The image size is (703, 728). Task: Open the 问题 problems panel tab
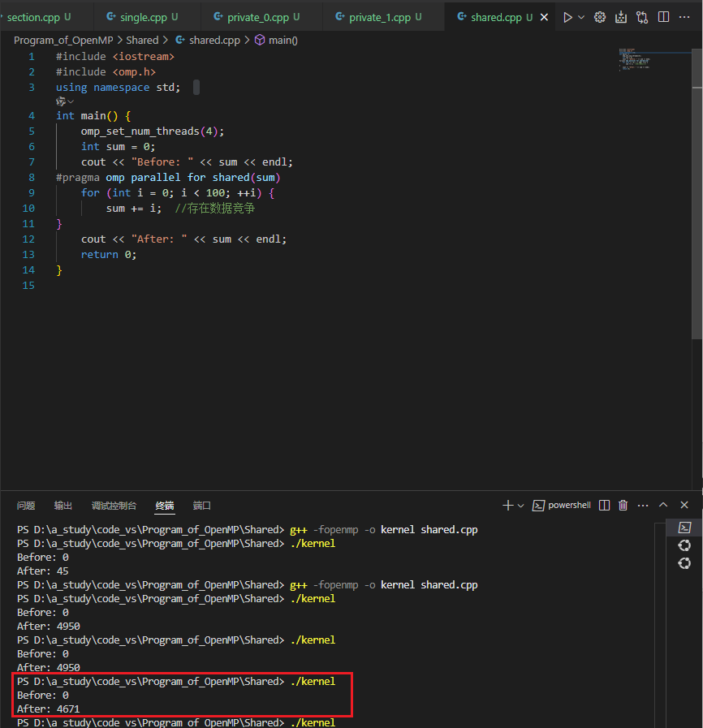[26, 506]
